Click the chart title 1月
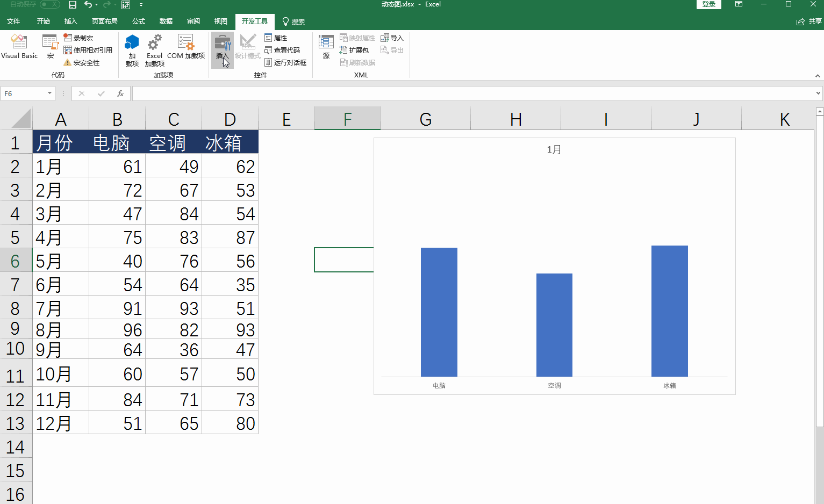Image resolution: width=824 pixels, height=504 pixels. coord(554,149)
